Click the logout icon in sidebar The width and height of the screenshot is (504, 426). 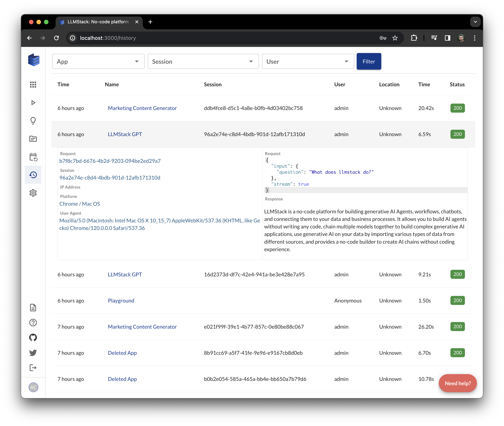tap(33, 368)
